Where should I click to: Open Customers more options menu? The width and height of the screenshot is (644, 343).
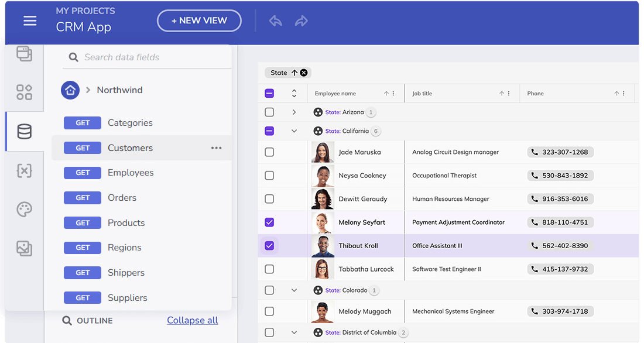pos(217,148)
